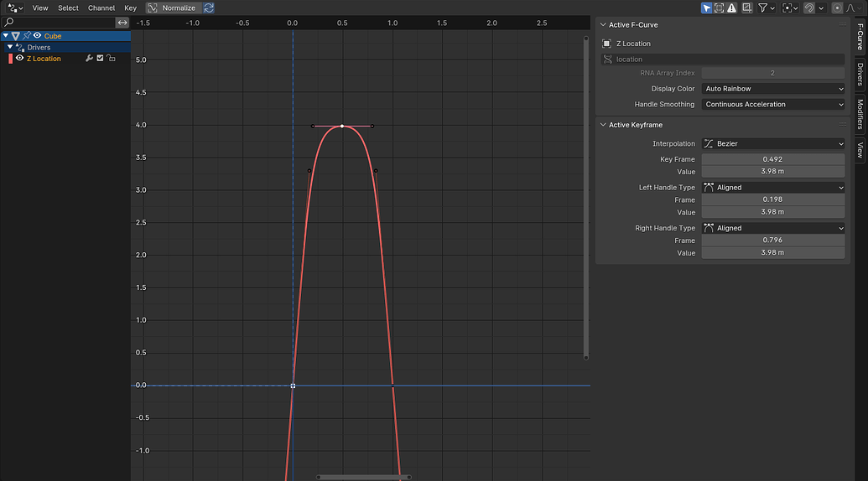Open the Key menu
The width and height of the screenshot is (868, 481).
pyautogui.click(x=130, y=8)
